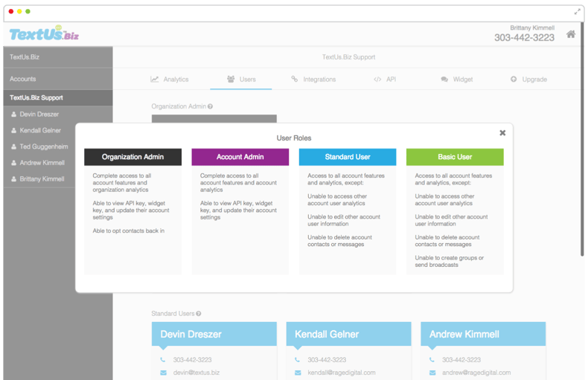Click the Integrations link icon
The width and height of the screenshot is (588, 380).
[295, 79]
